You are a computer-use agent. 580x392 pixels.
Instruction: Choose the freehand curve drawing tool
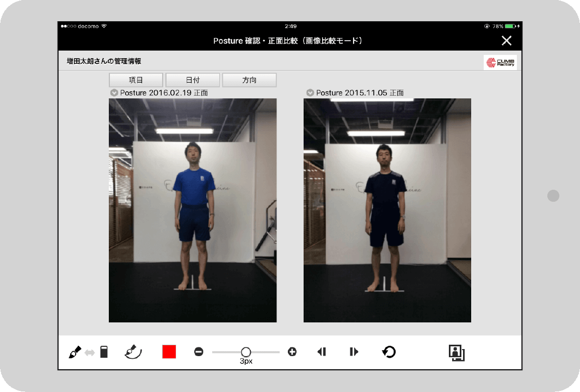[133, 352]
